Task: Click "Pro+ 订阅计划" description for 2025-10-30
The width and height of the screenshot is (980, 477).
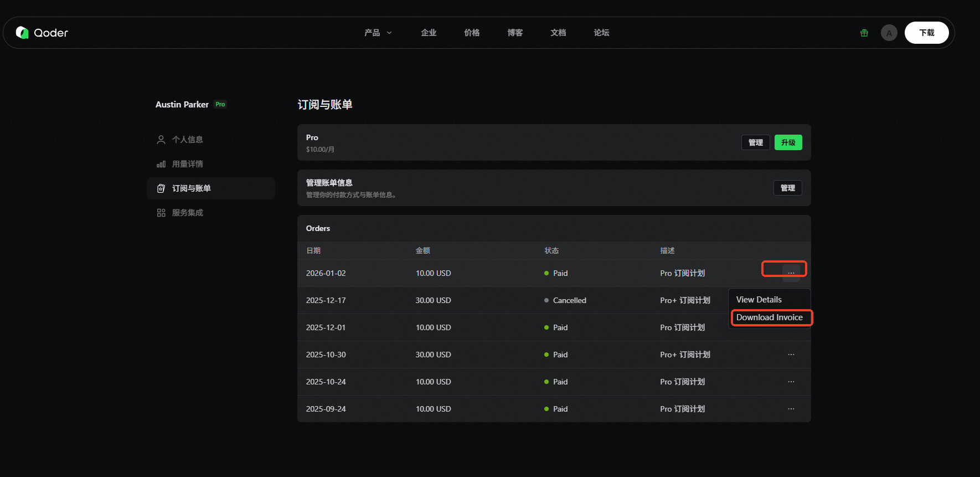Action: [x=685, y=355]
